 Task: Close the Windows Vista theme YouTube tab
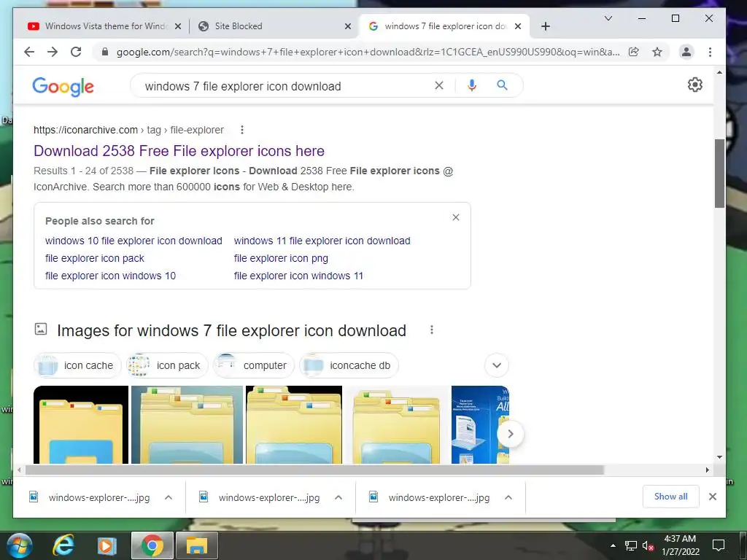(x=178, y=26)
